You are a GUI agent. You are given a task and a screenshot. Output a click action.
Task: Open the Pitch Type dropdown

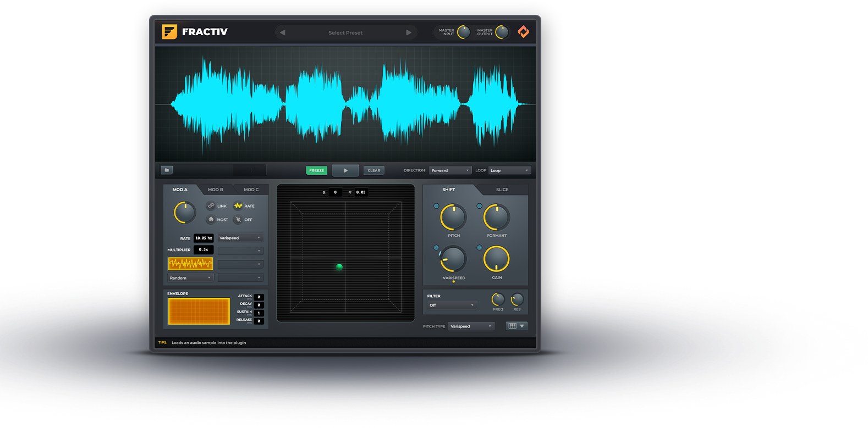pyautogui.click(x=471, y=326)
